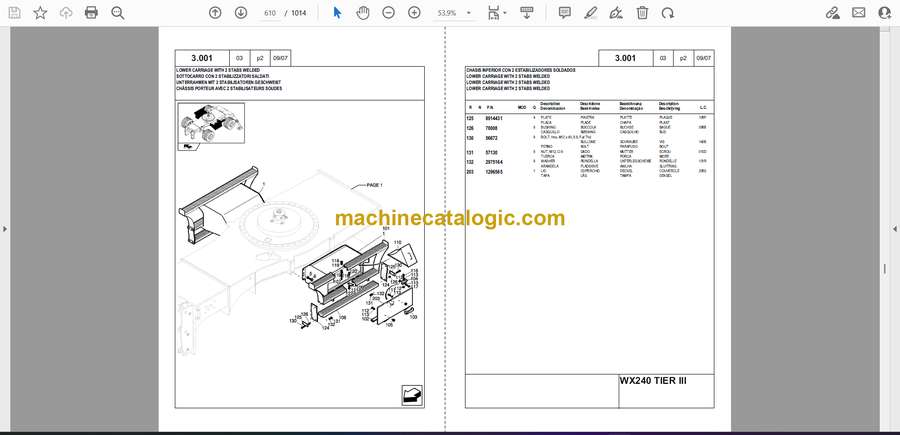Bookmark the file with the star icon

tap(40, 13)
